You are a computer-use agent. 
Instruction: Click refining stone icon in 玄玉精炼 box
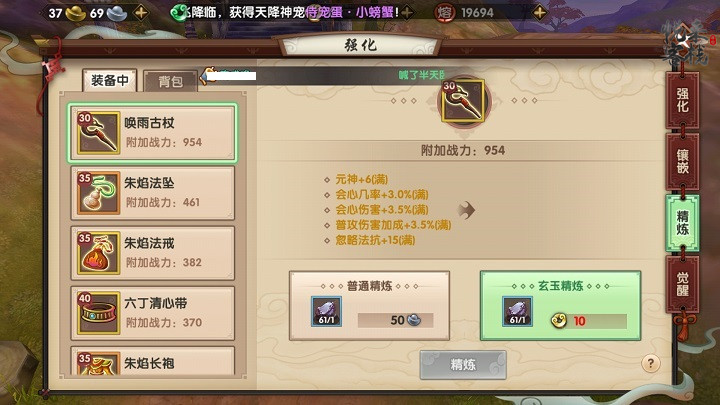tap(518, 311)
